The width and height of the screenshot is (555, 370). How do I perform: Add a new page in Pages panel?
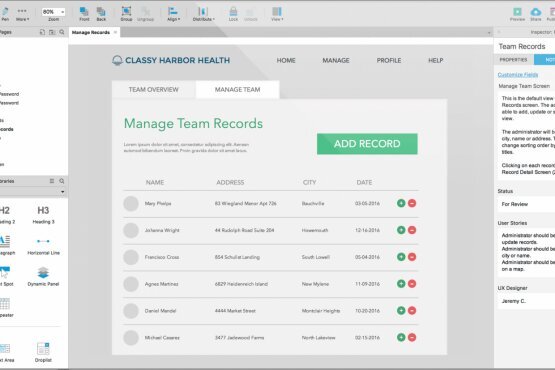coord(42,32)
